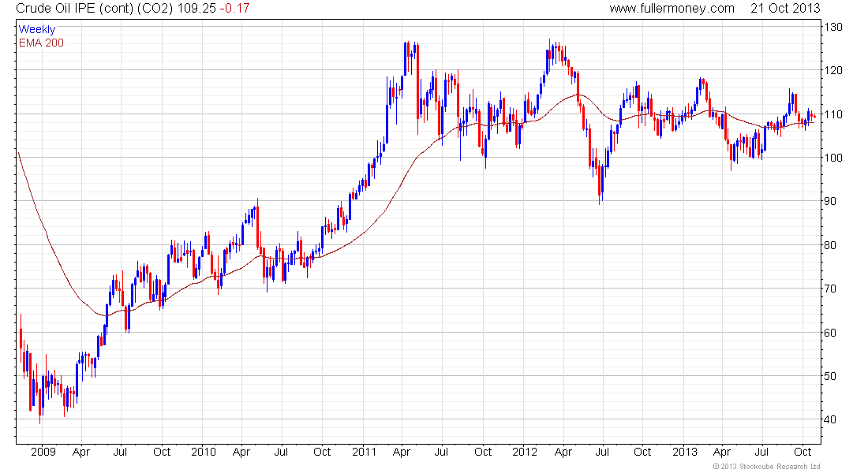Click the 80 price axis label
Viewport: 868px width, 473px height.
[830, 245]
